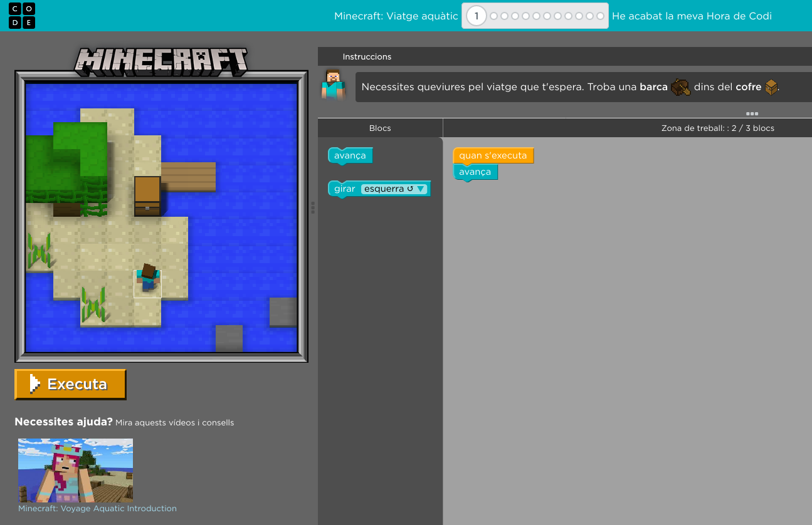Select level 1 progress bubble
Image resolution: width=812 pixels, height=525 pixels.
click(477, 16)
